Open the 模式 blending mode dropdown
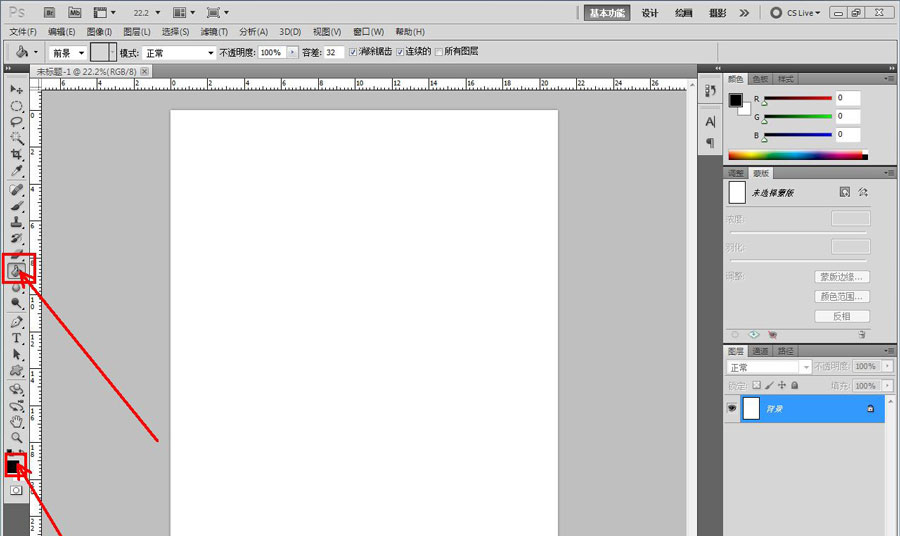The image size is (900, 536). (x=179, y=52)
